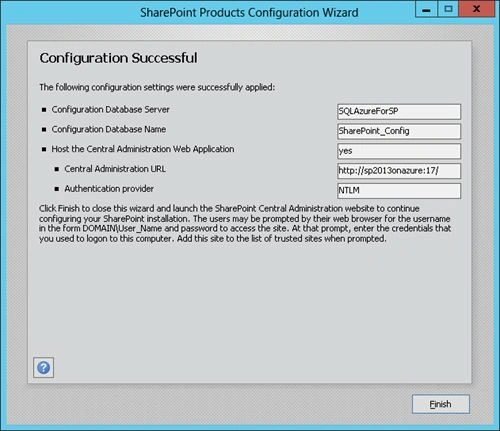
Task: Click the SharePoint_Config database name field
Action: [399, 131]
